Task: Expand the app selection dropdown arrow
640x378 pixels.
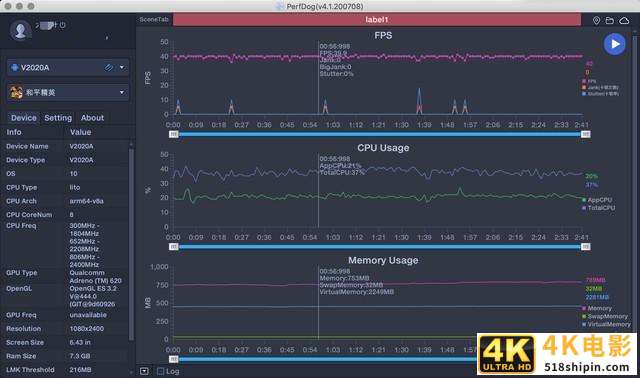Action: click(x=122, y=93)
